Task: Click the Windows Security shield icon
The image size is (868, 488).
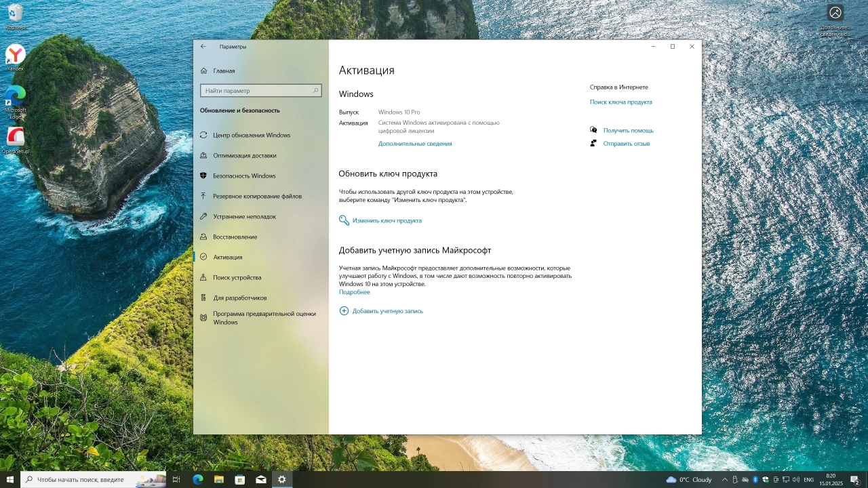Action: (203, 176)
